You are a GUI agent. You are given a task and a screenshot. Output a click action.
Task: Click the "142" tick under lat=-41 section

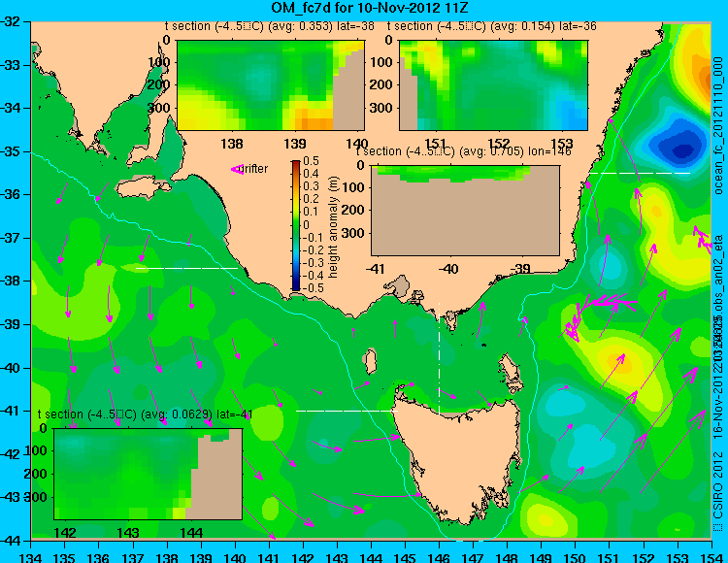point(65,532)
